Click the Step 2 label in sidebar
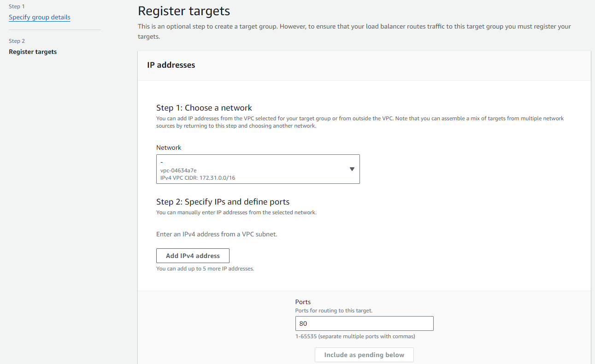 coord(17,41)
